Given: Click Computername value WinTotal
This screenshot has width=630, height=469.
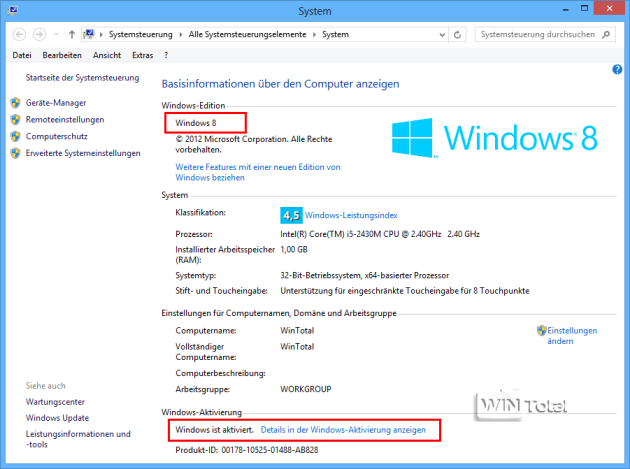Looking at the screenshot, I should point(297,331).
